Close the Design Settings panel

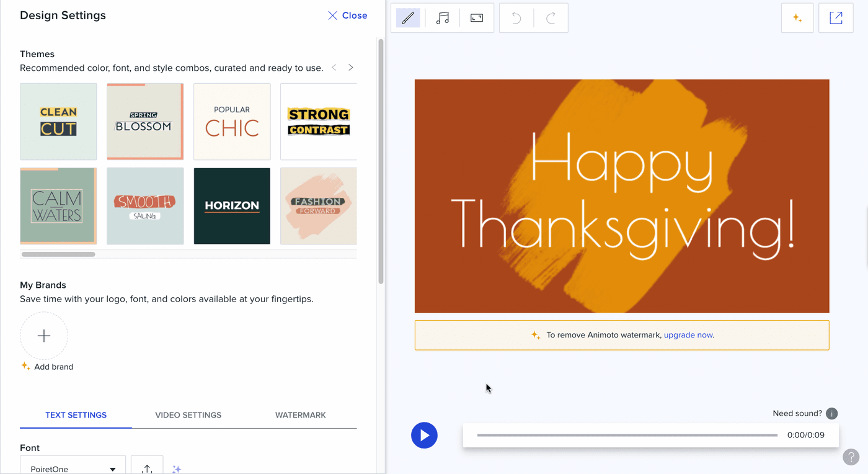point(348,16)
